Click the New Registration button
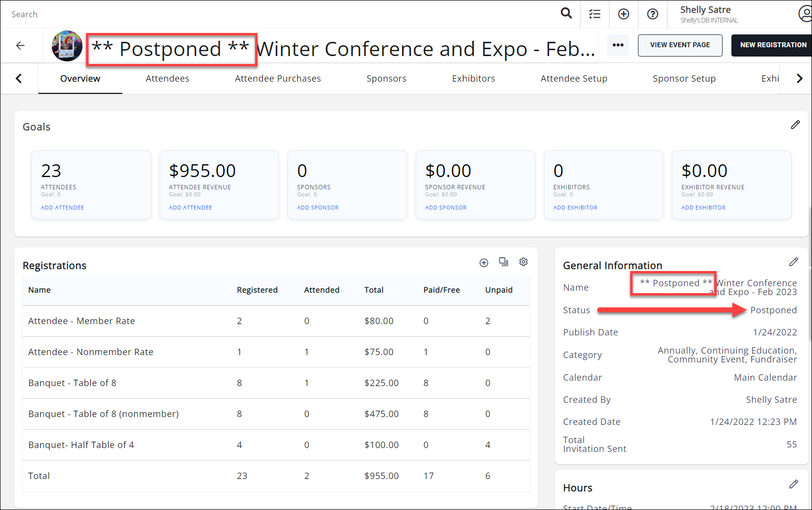The height and width of the screenshot is (510, 812). point(773,45)
